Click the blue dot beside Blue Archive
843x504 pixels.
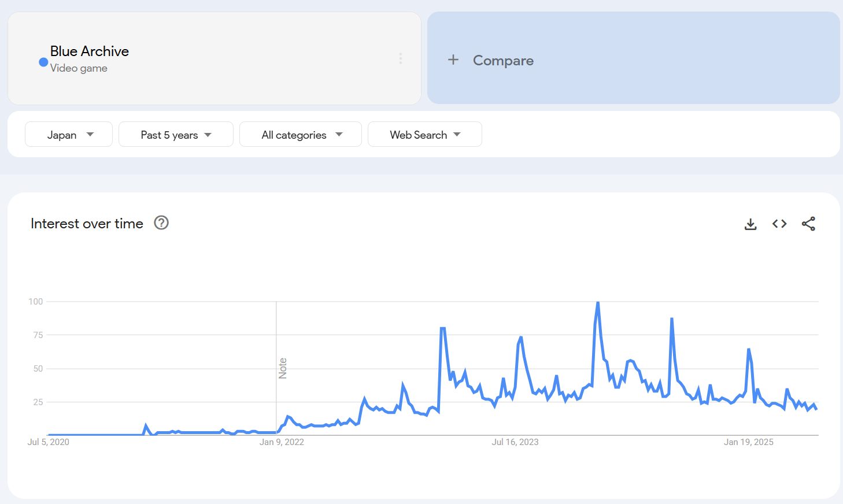(x=43, y=62)
